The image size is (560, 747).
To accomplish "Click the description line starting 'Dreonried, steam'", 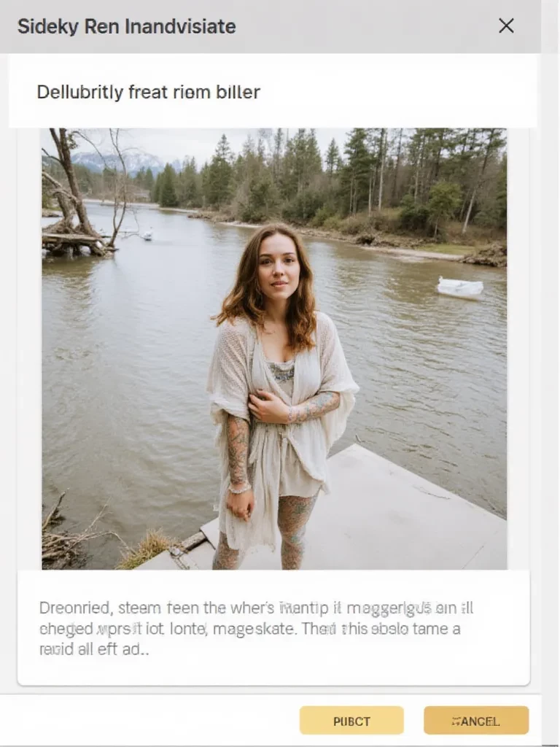I will 256,608.
